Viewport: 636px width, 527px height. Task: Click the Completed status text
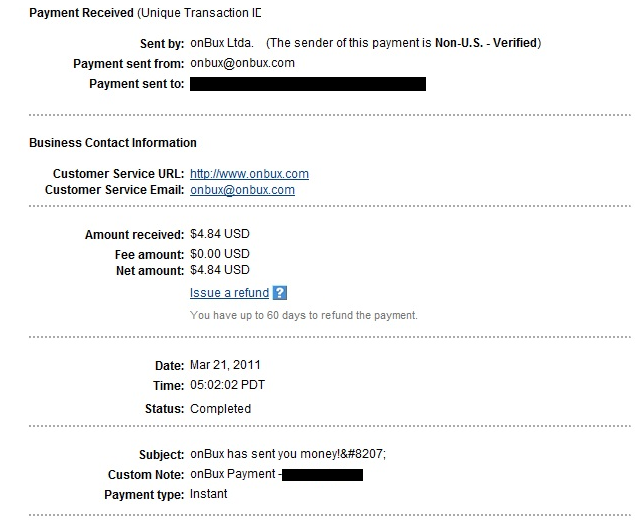click(220, 409)
